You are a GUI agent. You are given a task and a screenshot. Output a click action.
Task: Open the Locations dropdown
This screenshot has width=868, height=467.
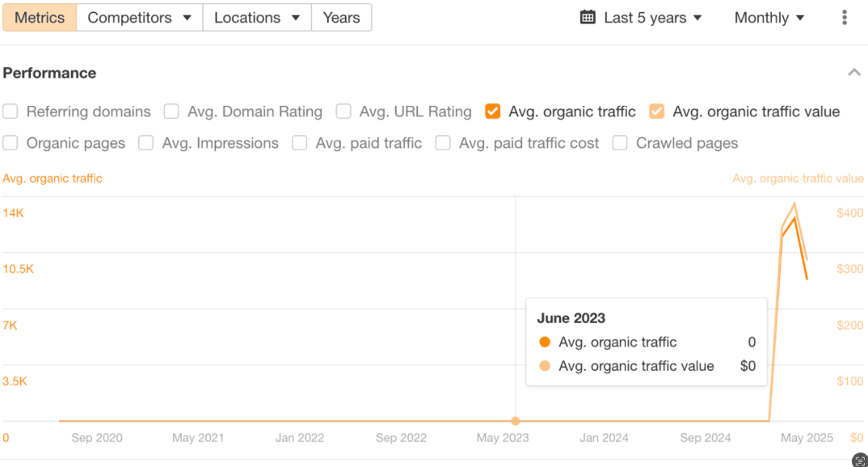pos(256,17)
